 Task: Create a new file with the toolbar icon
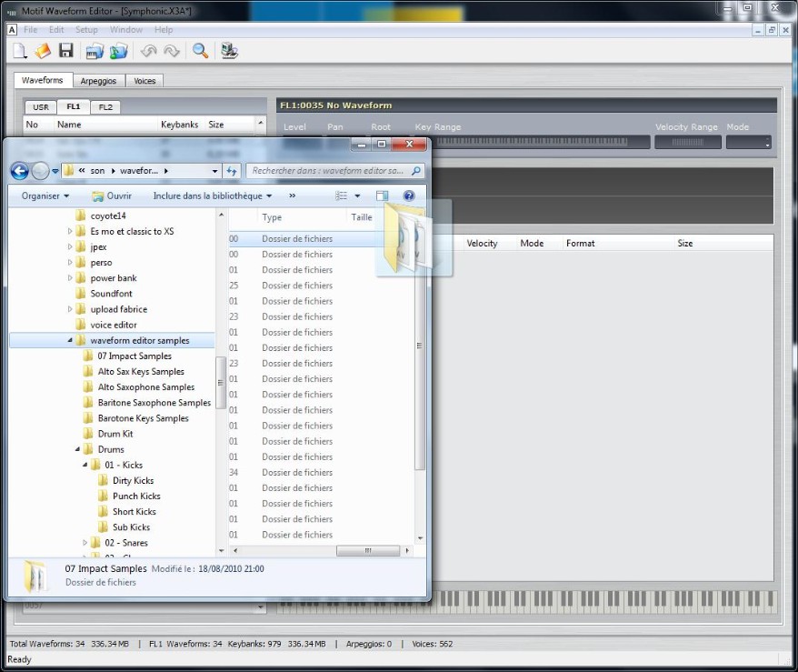point(19,51)
